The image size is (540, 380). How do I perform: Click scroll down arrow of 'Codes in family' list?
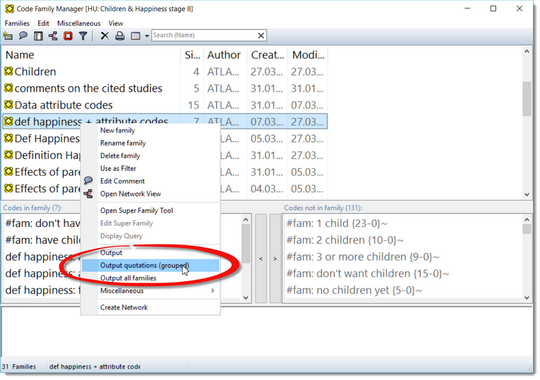pos(246,298)
